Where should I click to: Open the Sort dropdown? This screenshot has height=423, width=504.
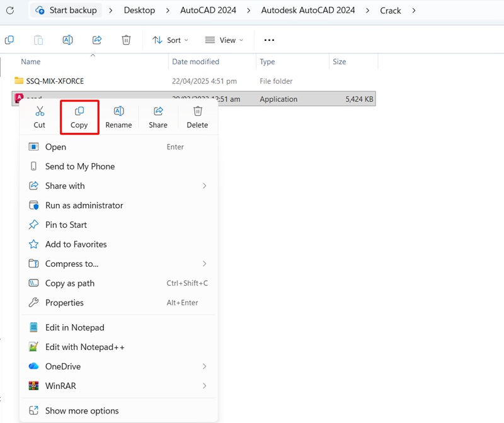pos(170,40)
